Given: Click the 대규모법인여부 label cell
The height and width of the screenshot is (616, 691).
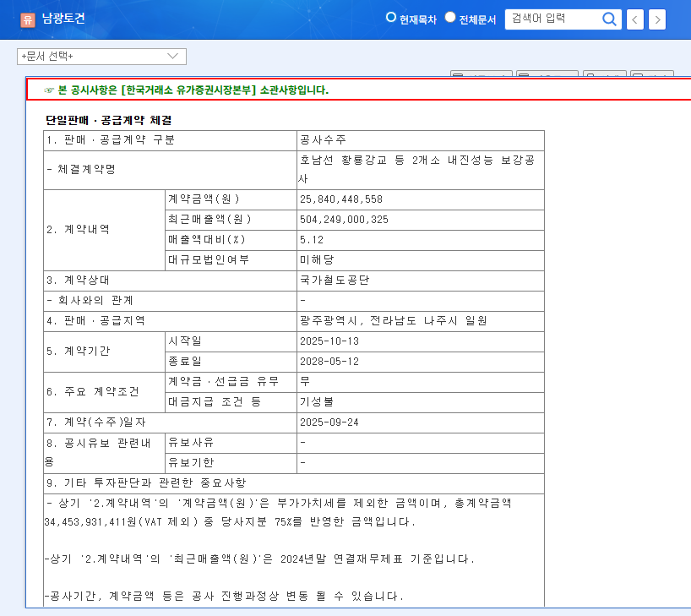Looking at the screenshot, I should [231, 260].
